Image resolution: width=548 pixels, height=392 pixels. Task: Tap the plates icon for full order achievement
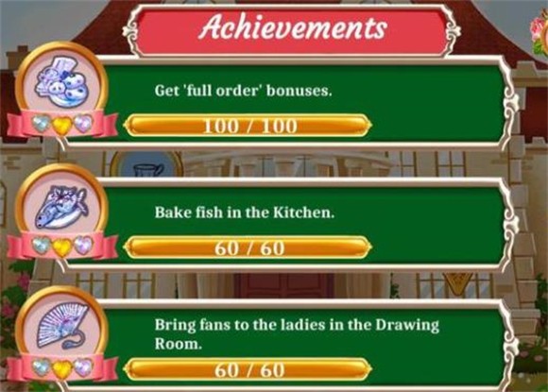click(61, 83)
